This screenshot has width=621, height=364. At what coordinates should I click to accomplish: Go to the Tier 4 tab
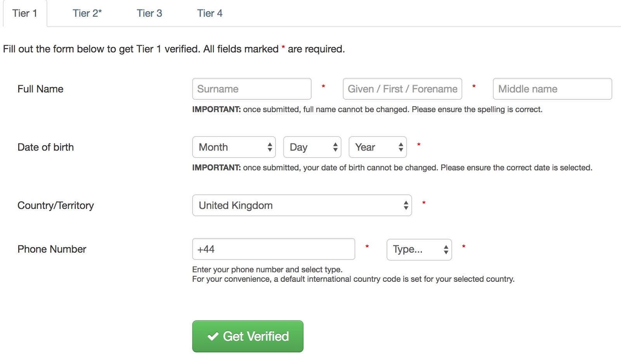[210, 13]
